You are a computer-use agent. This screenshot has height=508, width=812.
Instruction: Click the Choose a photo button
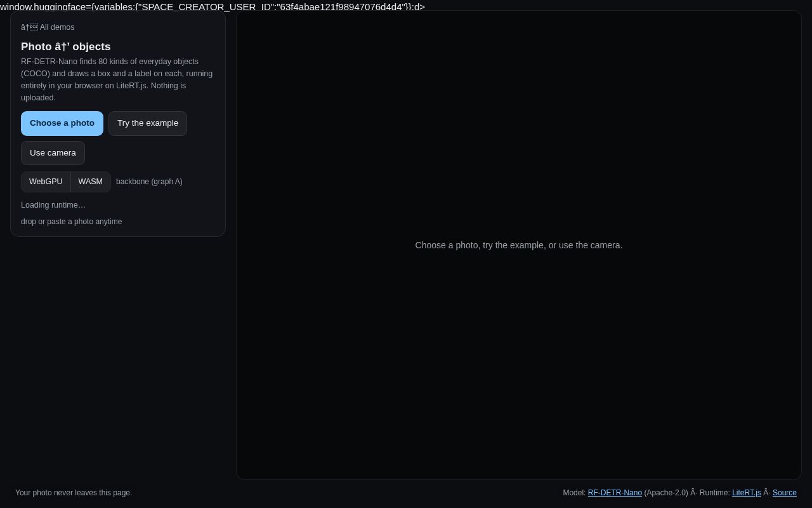62,123
